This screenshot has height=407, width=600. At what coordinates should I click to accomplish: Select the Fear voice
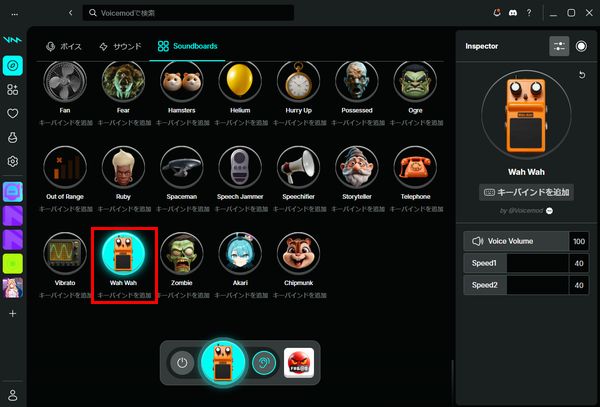123,81
